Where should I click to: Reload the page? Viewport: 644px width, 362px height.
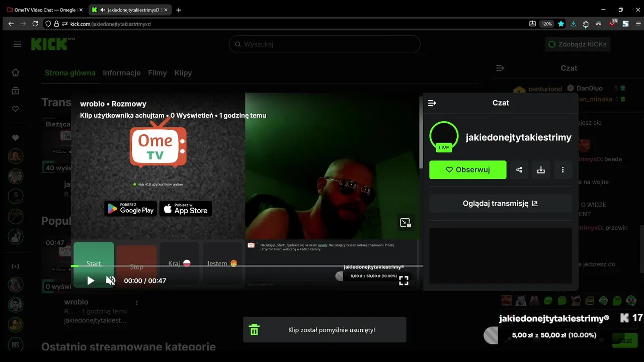(x=35, y=24)
